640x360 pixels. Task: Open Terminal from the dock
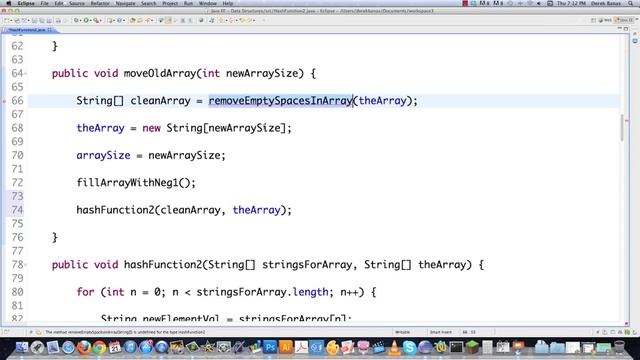coord(456,347)
